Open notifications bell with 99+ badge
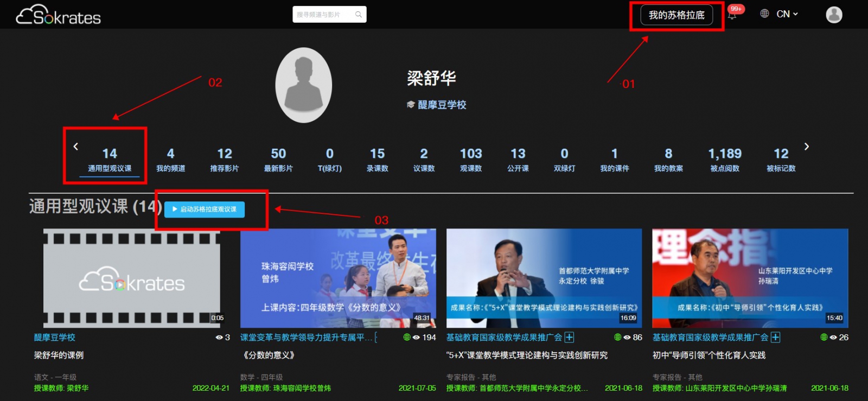The height and width of the screenshot is (401, 868). pos(732,15)
